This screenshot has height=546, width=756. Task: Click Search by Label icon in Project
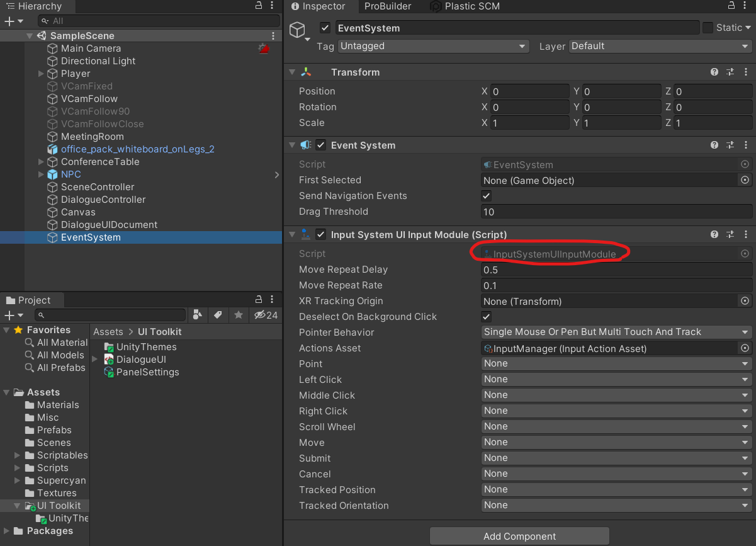(218, 315)
